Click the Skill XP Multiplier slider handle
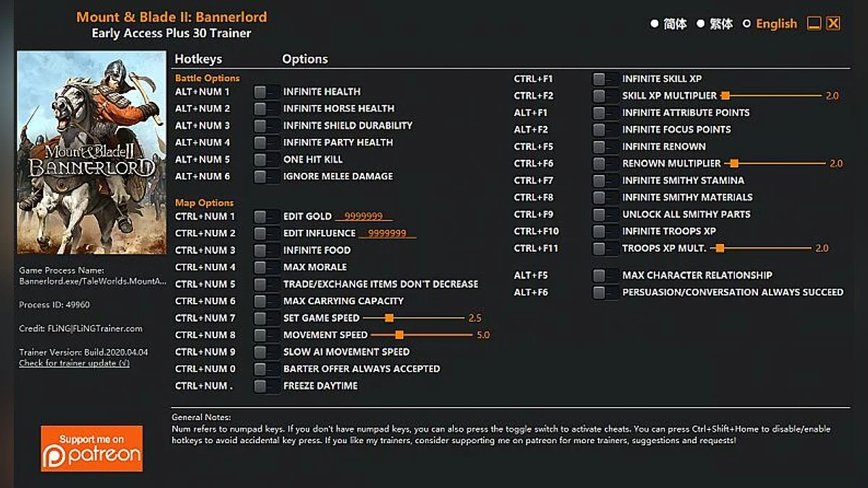 [726, 95]
